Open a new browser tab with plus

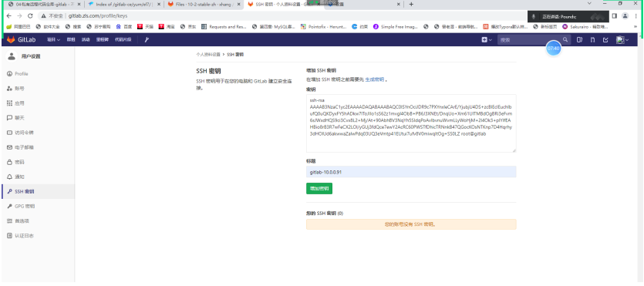411,4
